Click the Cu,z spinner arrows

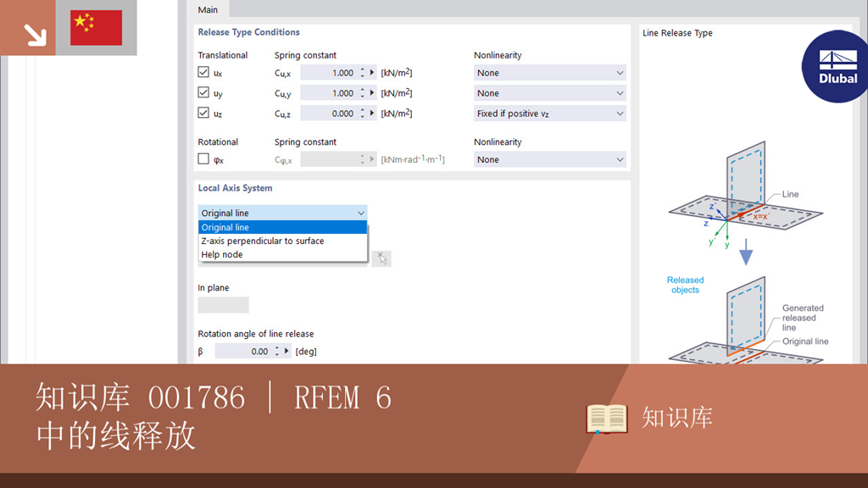click(363, 114)
